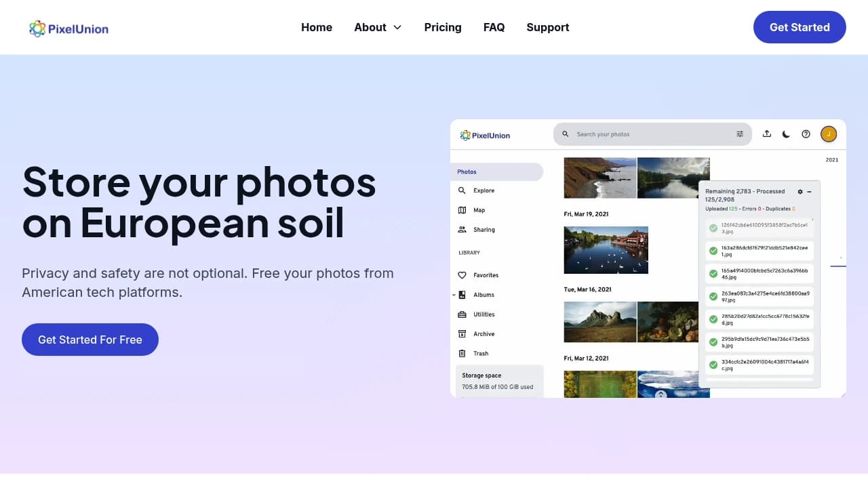This screenshot has height=488, width=868.
Task: Click the Trash bin icon
Action: (462, 354)
